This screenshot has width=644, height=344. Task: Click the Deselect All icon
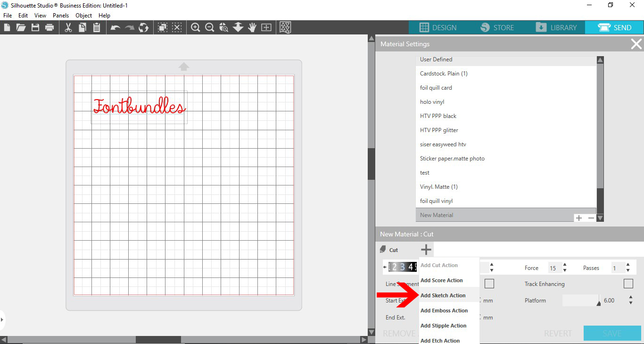(x=177, y=28)
